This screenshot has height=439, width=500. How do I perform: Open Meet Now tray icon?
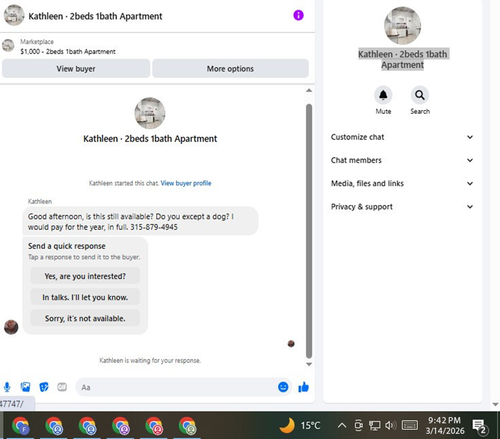[x=359, y=425]
